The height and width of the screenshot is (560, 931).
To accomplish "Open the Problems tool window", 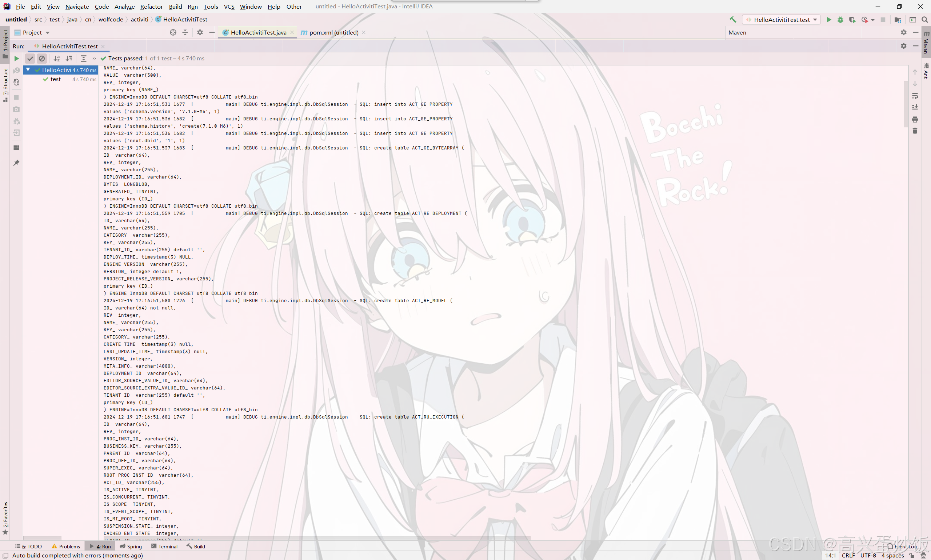I will pyautogui.click(x=66, y=546).
